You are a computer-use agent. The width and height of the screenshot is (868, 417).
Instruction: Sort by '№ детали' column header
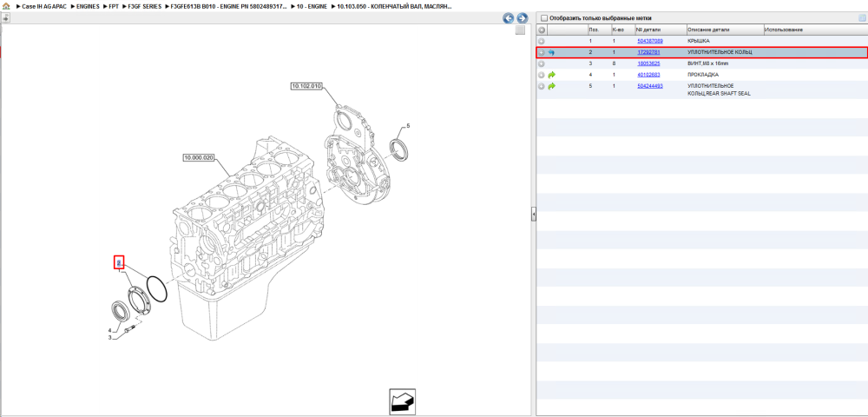point(660,30)
